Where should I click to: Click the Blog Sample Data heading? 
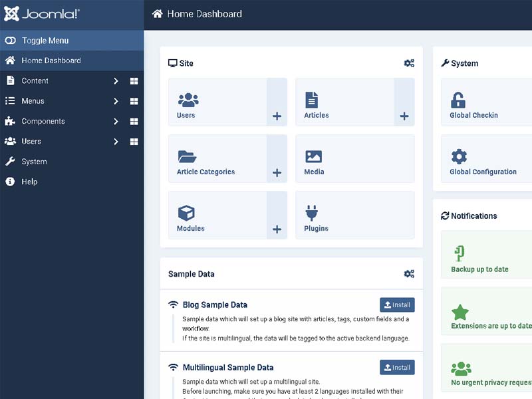pos(215,305)
